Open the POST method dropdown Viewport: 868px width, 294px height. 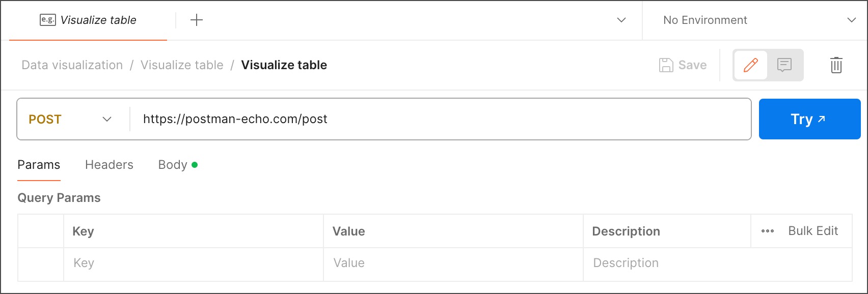[70, 119]
